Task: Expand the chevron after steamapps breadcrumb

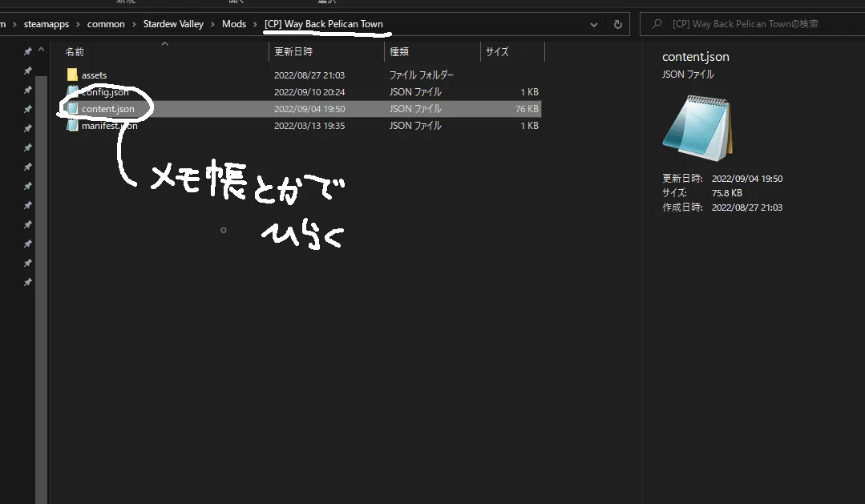Action: click(78, 24)
